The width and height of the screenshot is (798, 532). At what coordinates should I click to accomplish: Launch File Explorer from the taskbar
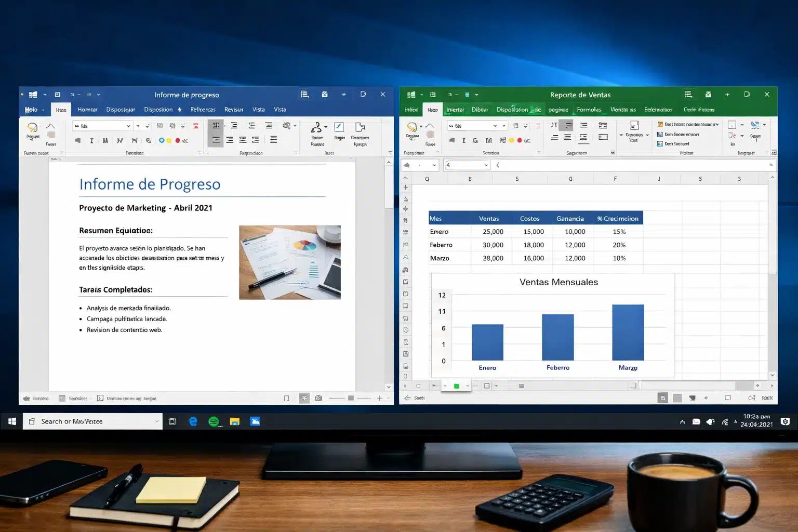[x=234, y=421]
